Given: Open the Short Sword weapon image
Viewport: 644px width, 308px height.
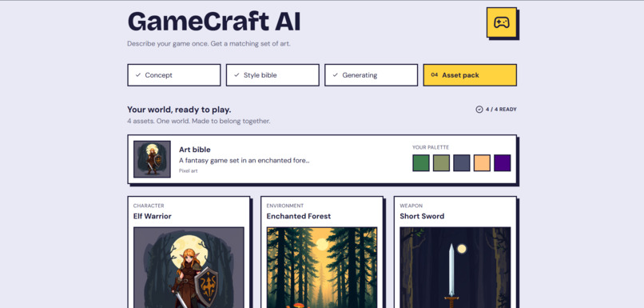Looking at the screenshot, I should [455, 267].
